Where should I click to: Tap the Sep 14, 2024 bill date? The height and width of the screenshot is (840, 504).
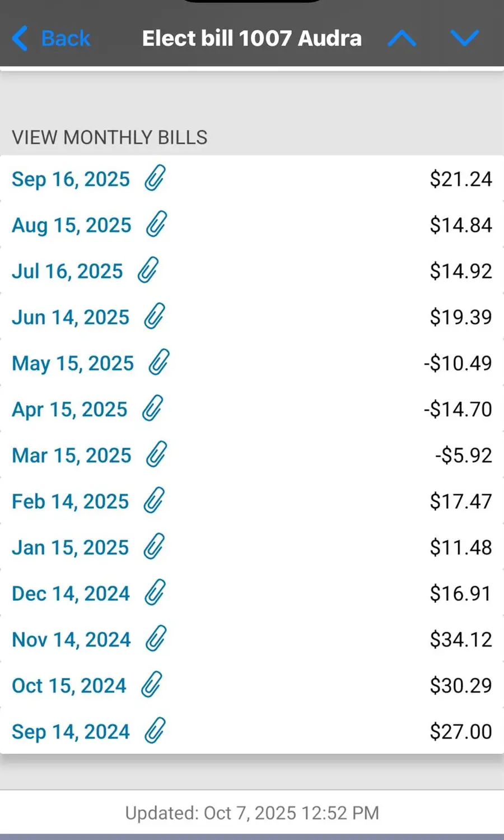(71, 731)
